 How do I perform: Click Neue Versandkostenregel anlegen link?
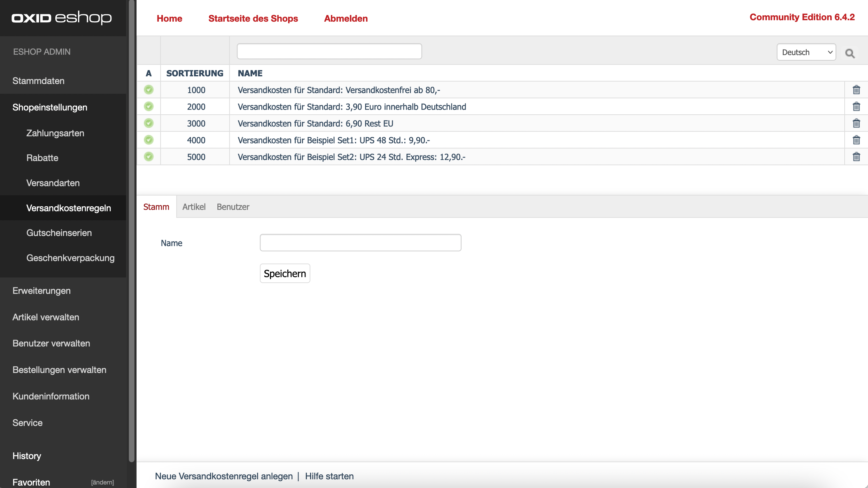[224, 476]
